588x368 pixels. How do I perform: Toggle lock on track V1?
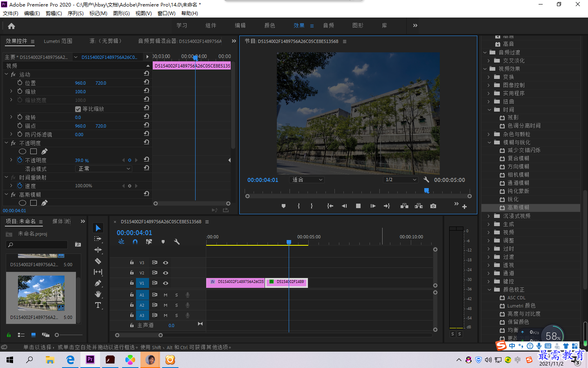click(x=132, y=283)
